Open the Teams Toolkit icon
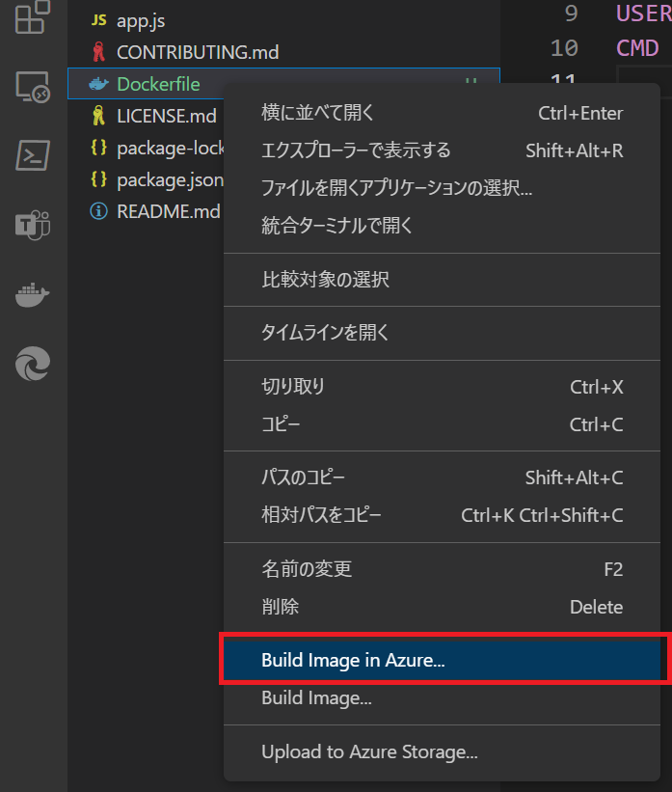This screenshot has height=792, width=672. (x=33, y=225)
